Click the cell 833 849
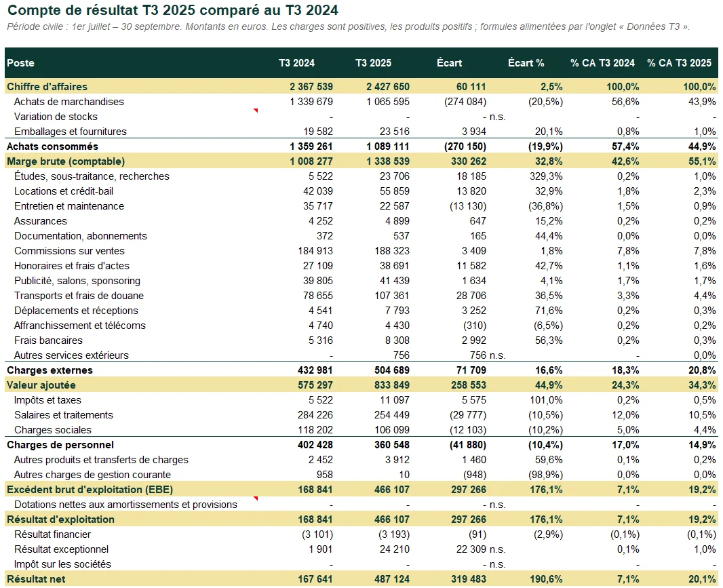 391,385
